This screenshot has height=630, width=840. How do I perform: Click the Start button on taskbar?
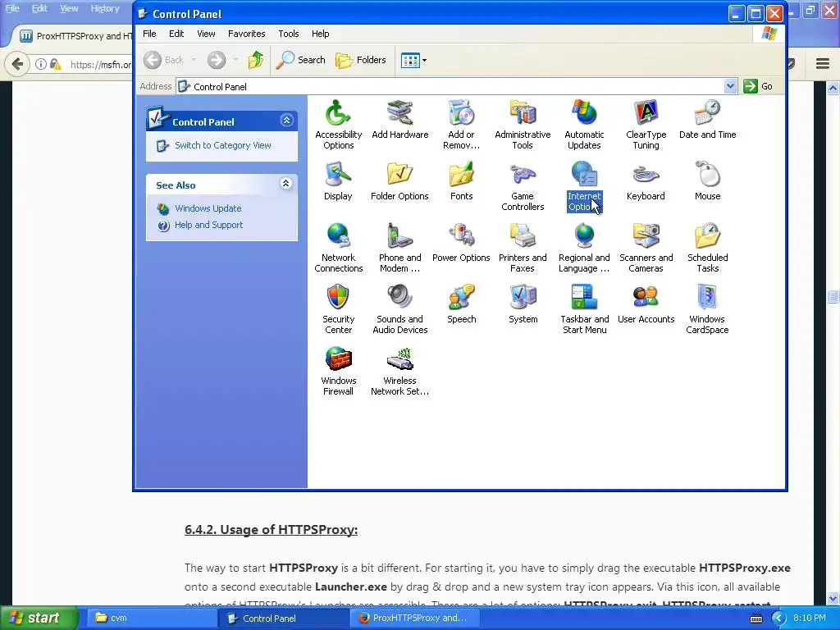coord(39,618)
